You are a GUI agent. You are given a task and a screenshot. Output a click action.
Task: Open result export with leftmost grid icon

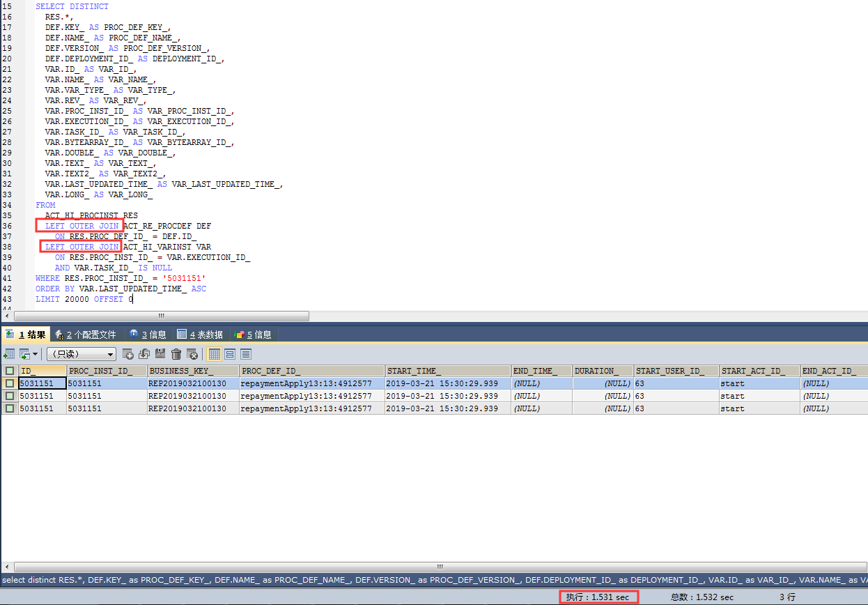[8, 354]
